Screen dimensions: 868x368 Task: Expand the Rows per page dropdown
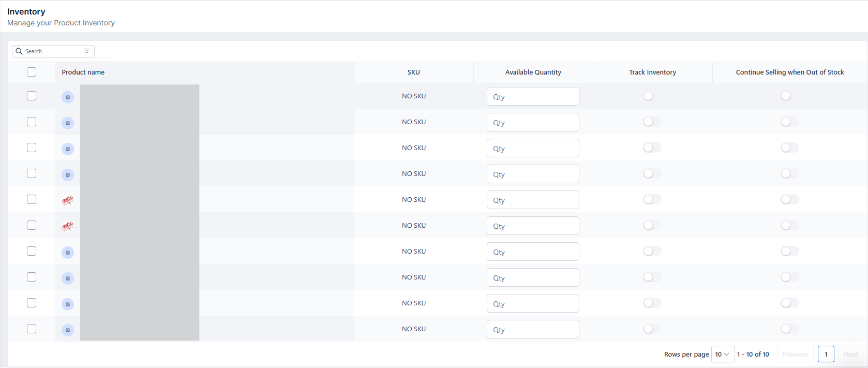click(723, 354)
